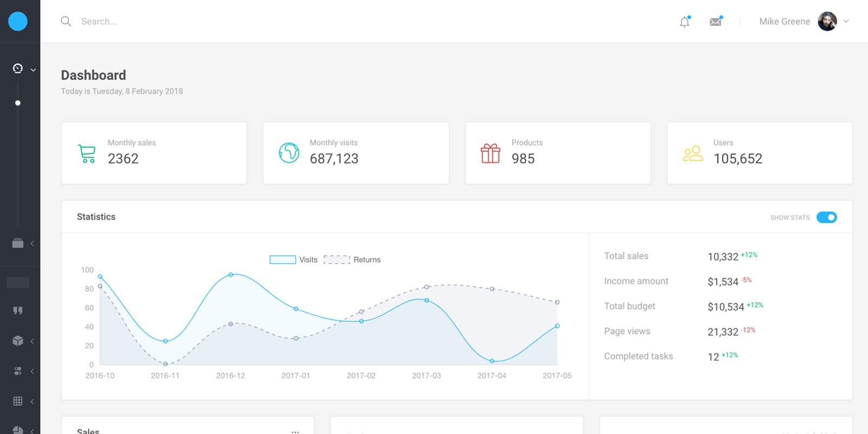The height and width of the screenshot is (434, 868).
Task: Click the blue circle logo in sidebar
Action: coord(18,21)
